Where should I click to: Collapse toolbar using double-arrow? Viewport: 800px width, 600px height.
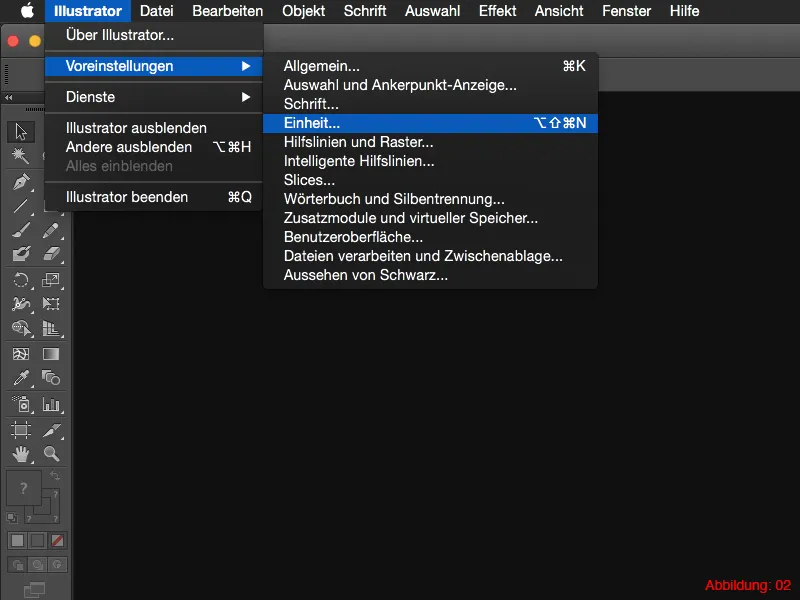tap(9, 97)
